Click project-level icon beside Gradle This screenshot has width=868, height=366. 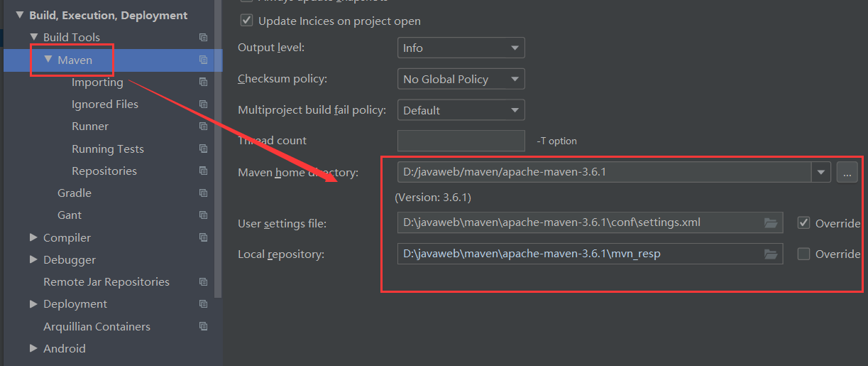coord(204,193)
